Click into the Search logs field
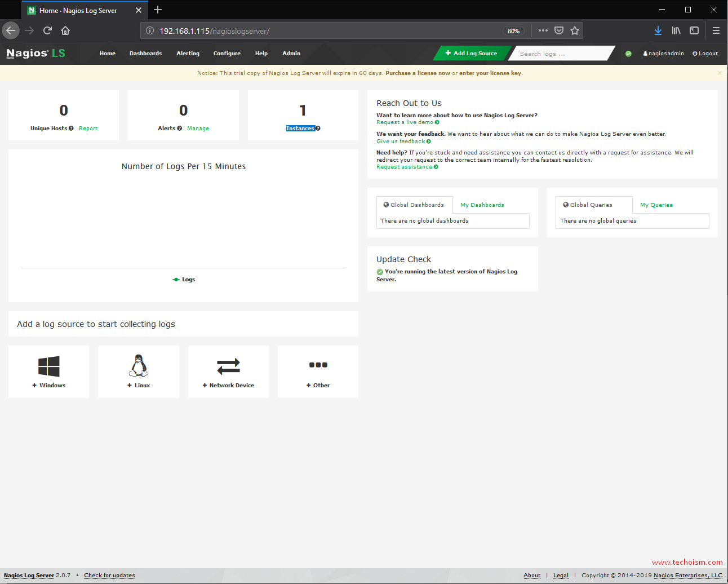 tap(562, 54)
